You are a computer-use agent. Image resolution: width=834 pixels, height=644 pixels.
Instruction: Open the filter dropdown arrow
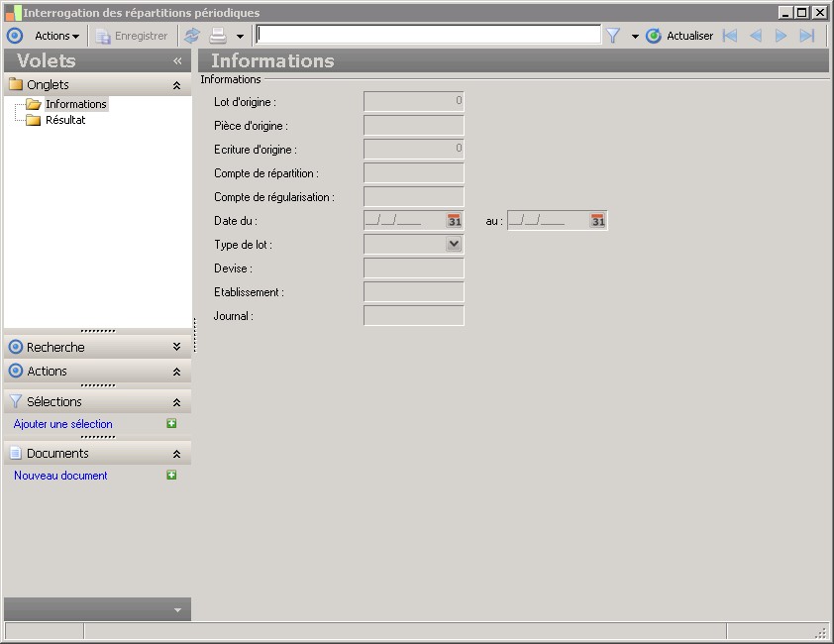(635, 37)
